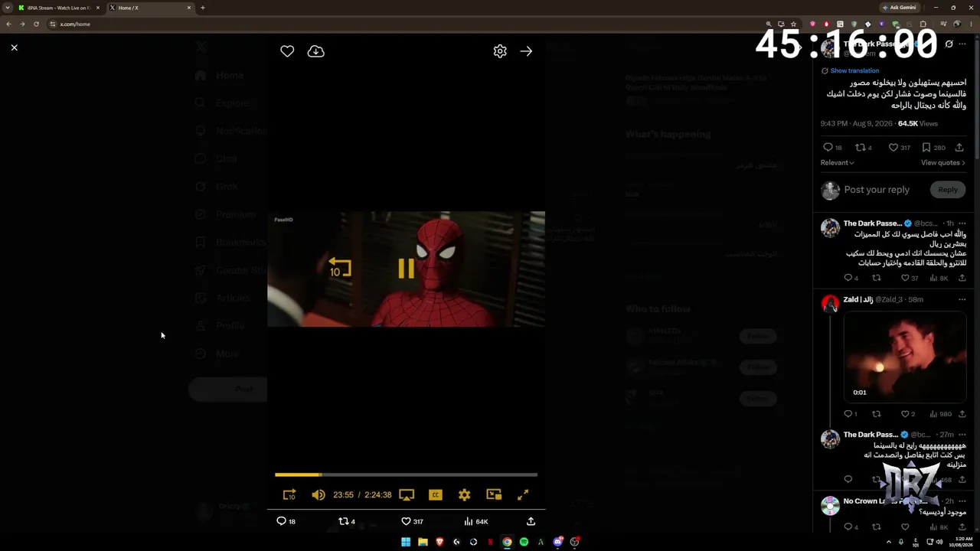View analytics icon showing 64K under video
Image resolution: width=980 pixels, height=551 pixels.
pos(468,521)
